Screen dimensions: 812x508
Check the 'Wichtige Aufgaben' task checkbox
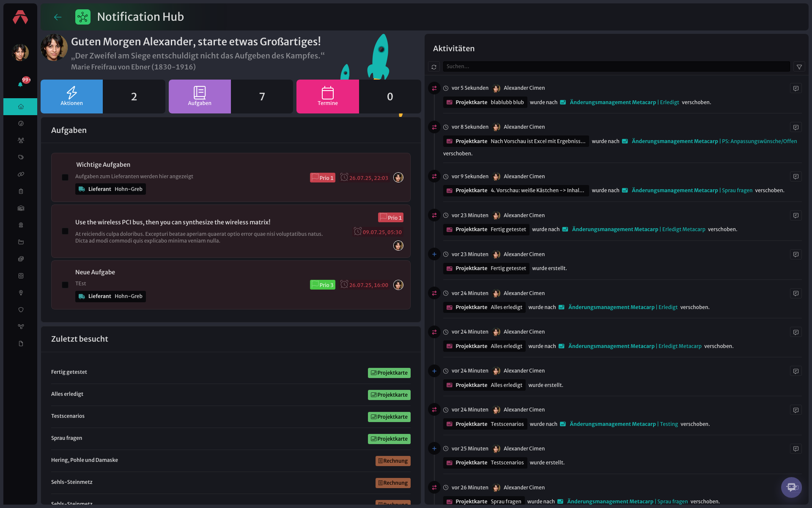[65, 177]
